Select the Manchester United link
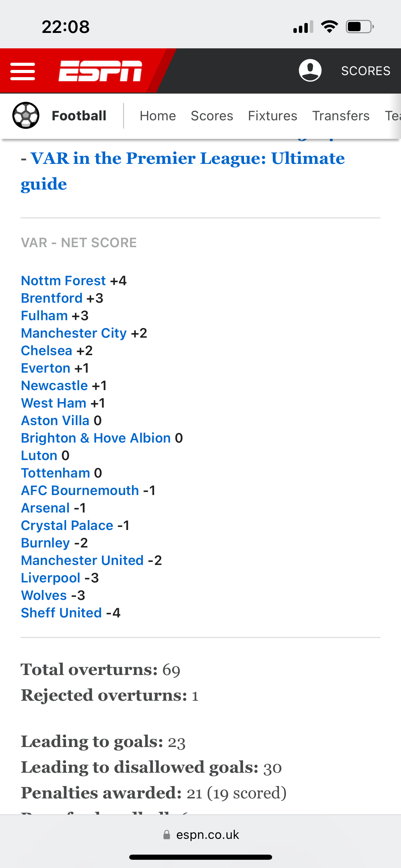Screen dimensions: 401x868 [82, 560]
